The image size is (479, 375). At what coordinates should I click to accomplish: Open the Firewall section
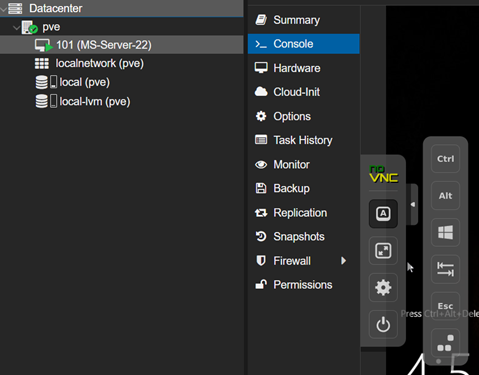point(303,261)
